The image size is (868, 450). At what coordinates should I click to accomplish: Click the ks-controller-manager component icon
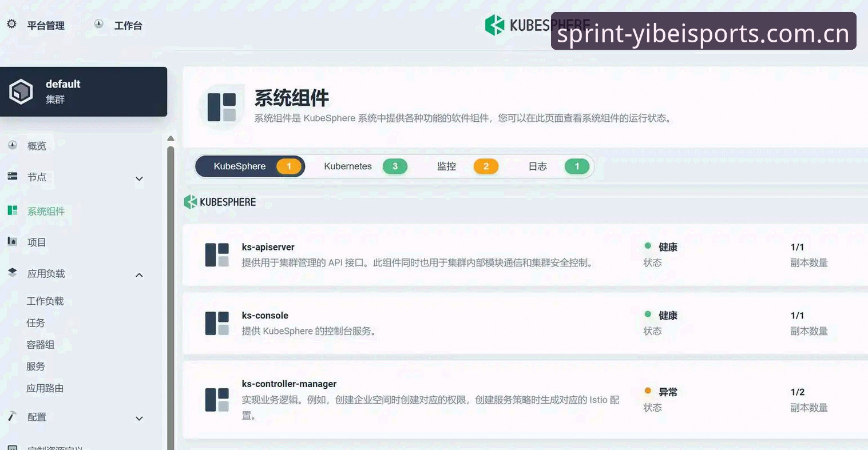tap(217, 400)
